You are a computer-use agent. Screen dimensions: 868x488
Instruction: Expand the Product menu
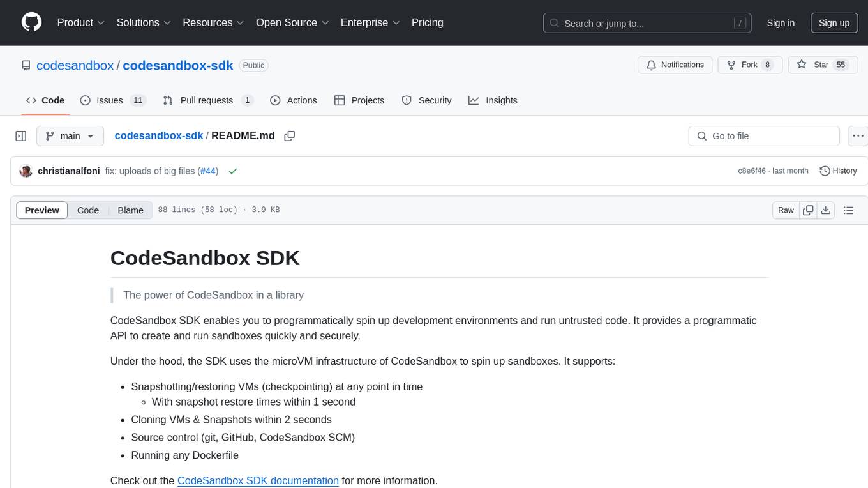point(81,22)
